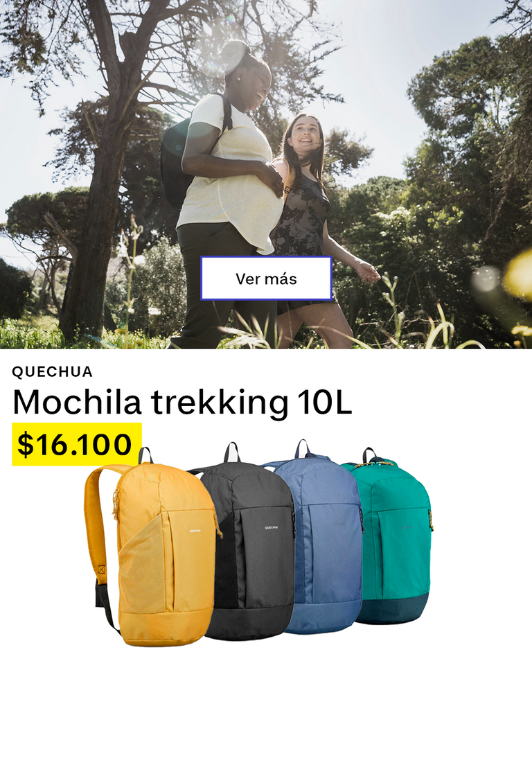
Task: Click the dark teal base of green backpack
Action: [393, 609]
